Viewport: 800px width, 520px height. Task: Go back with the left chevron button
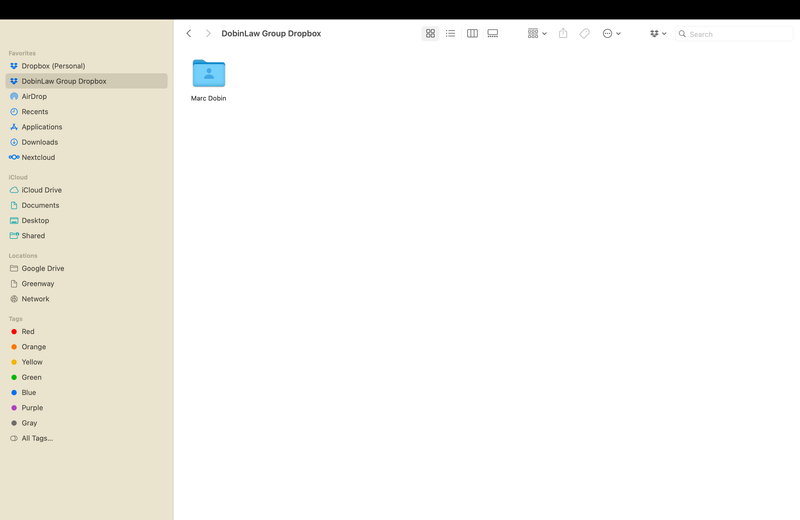pyautogui.click(x=189, y=33)
